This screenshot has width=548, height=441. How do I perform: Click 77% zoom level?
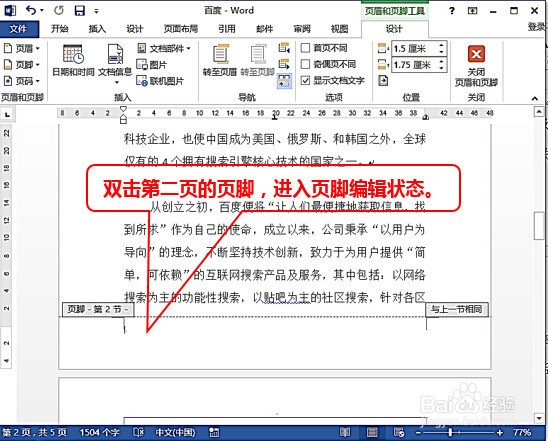tap(521, 433)
